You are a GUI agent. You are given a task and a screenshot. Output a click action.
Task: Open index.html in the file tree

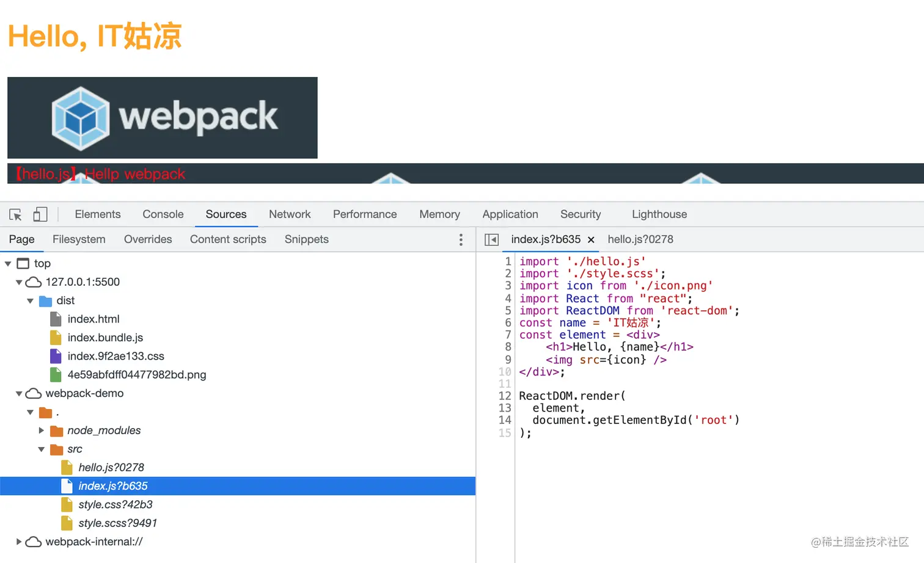coord(94,319)
